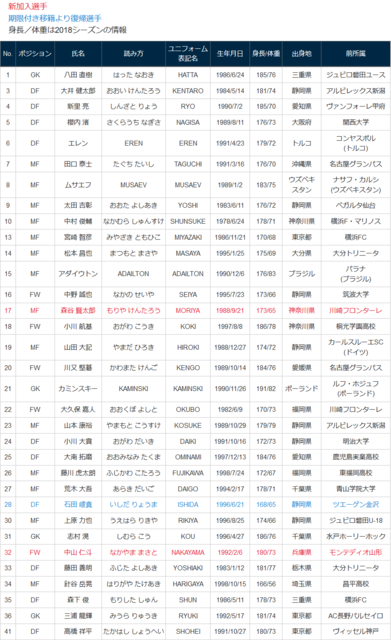Click the 前所属 column header
Screen dimensions: 391x640
pyautogui.click(x=355, y=53)
